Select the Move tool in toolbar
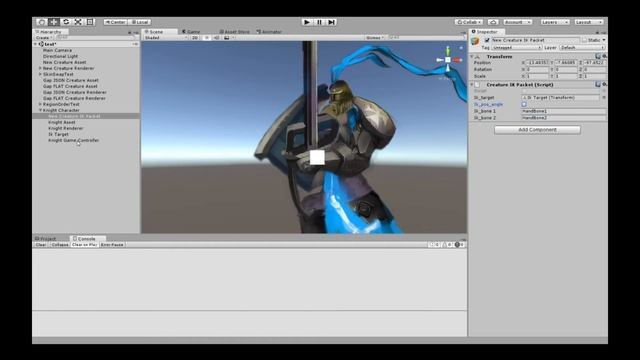The height and width of the screenshot is (360, 640). pyautogui.click(x=53, y=22)
